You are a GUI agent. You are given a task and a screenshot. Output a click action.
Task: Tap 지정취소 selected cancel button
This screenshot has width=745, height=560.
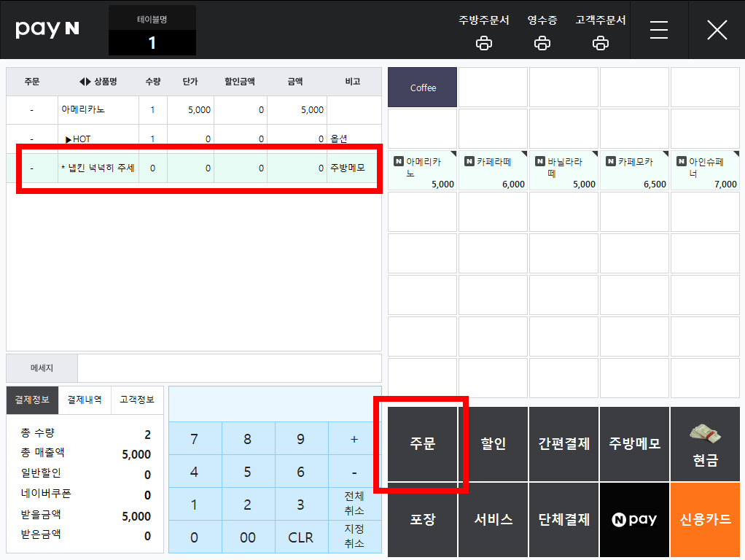(354, 536)
